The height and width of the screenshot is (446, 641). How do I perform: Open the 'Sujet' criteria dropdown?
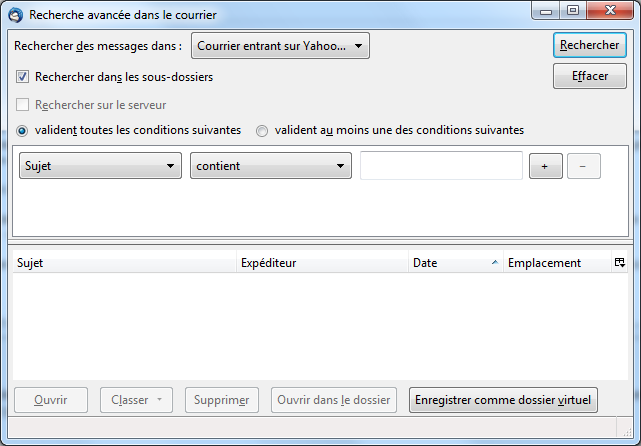101,166
